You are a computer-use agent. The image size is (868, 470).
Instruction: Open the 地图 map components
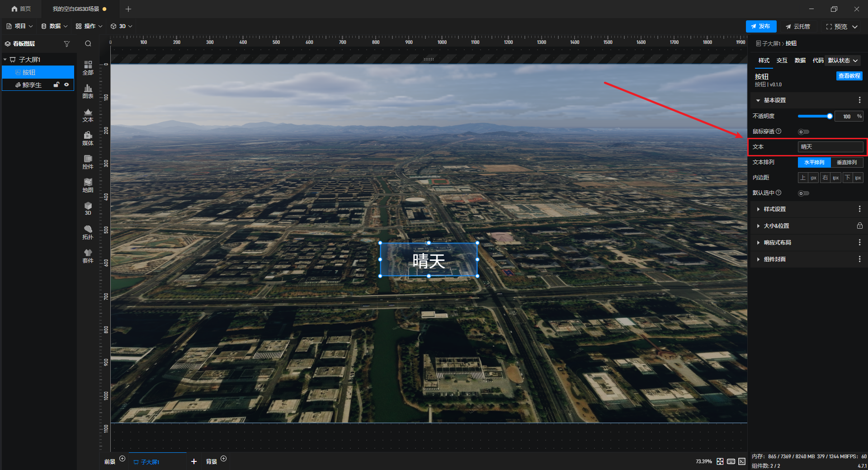[x=88, y=185]
